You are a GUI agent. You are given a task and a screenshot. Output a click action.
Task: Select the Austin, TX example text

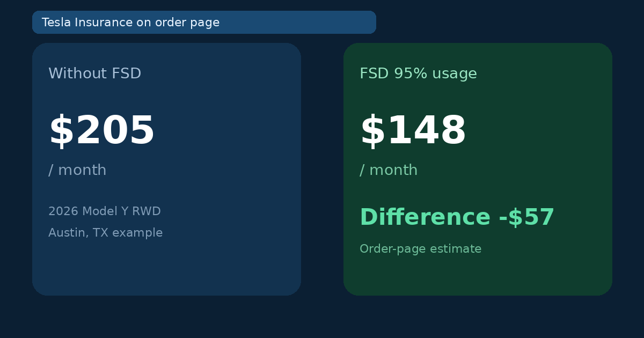[105, 233]
